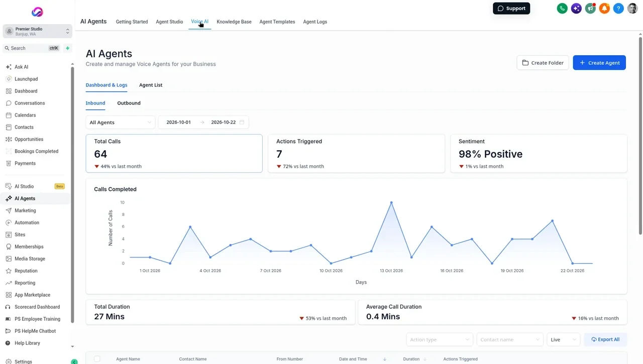Click the green phone dialer icon
The image size is (643, 364).
(x=562, y=9)
